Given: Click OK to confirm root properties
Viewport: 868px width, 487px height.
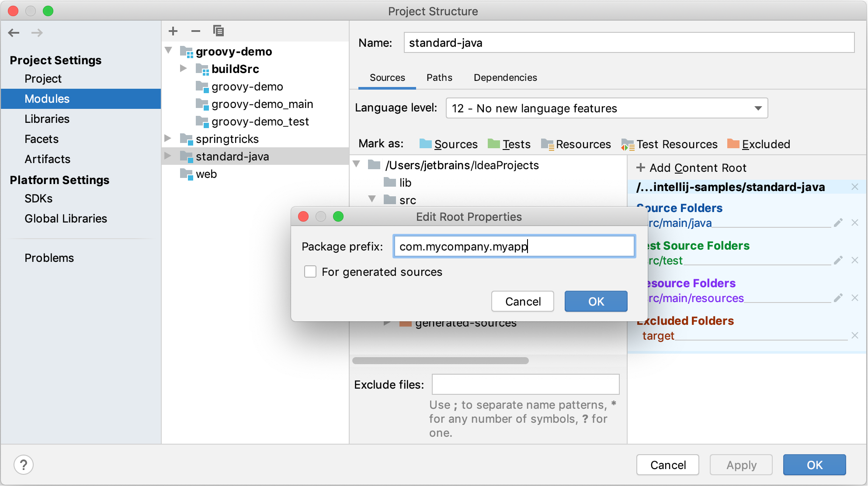Looking at the screenshot, I should (597, 300).
